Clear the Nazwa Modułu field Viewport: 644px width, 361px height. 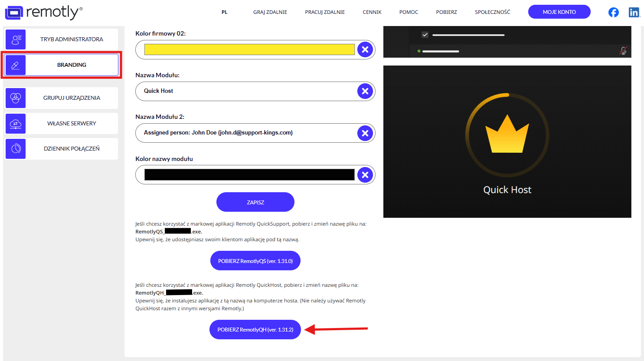point(365,91)
